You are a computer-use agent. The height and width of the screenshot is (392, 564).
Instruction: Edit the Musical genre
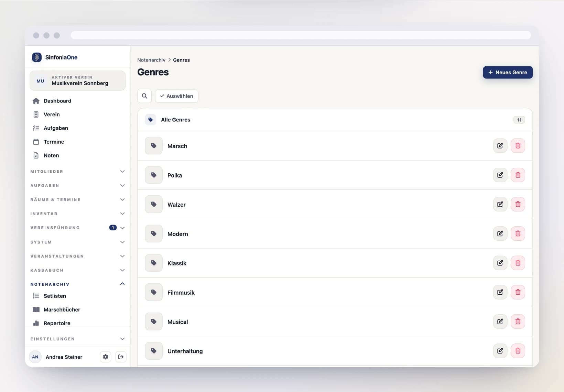click(500, 322)
